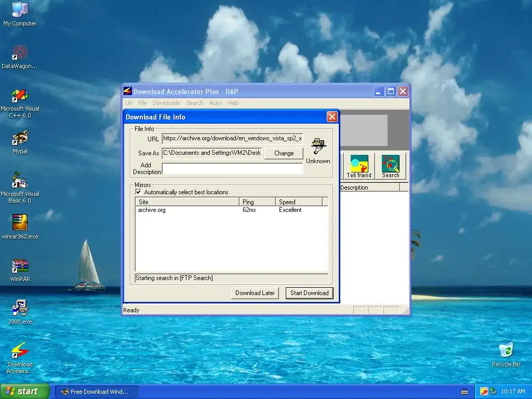Click Unknown file type icon
Screen dimensions: 532x399
click(318, 147)
